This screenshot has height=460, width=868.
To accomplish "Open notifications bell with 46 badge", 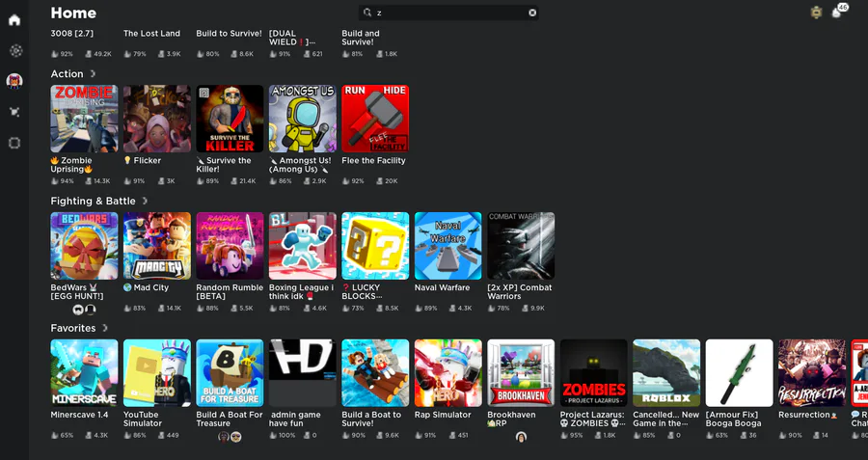I will coord(837,13).
